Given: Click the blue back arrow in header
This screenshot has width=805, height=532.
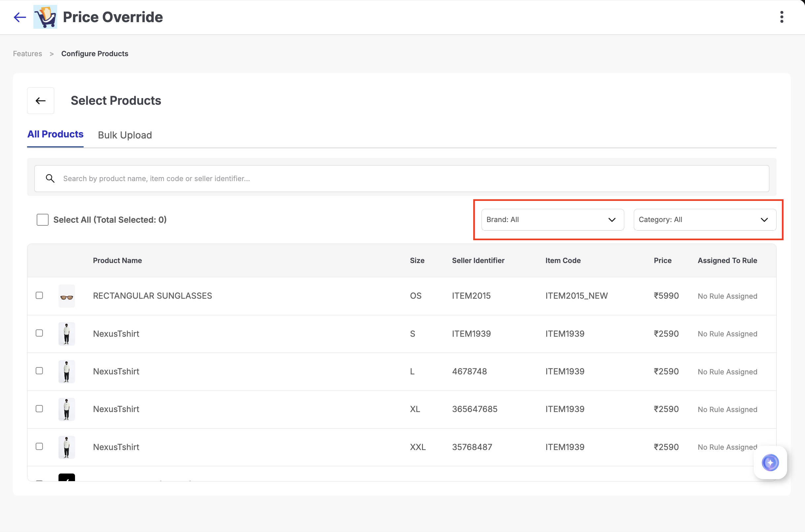Looking at the screenshot, I should (x=20, y=17).
